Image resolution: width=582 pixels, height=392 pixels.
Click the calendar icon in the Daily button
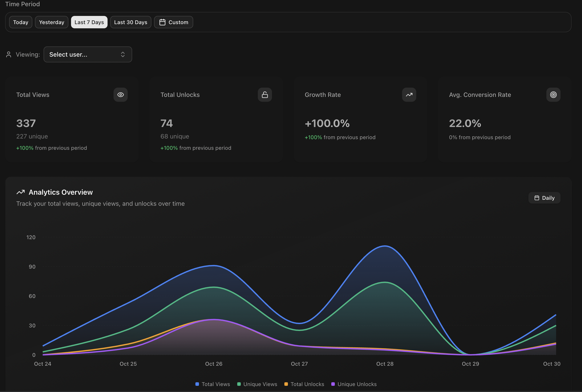(537, 198)
